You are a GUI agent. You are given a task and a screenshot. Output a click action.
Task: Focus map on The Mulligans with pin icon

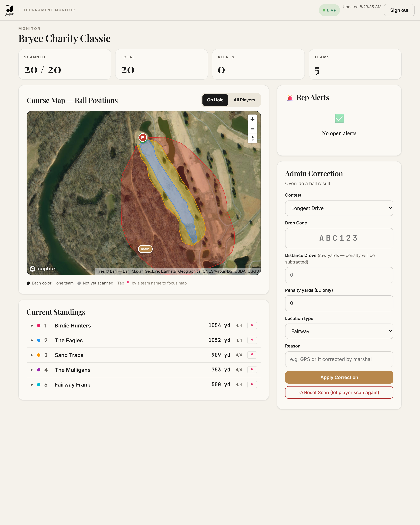pos(252,370)
